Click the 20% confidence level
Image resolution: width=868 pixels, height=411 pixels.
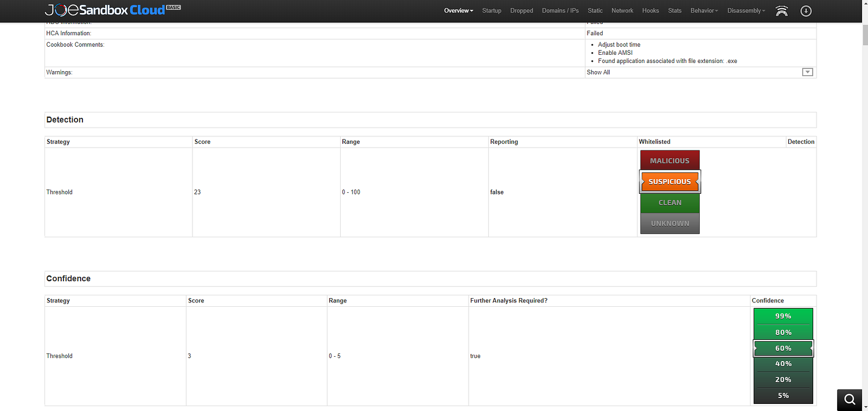click(783, 380)
